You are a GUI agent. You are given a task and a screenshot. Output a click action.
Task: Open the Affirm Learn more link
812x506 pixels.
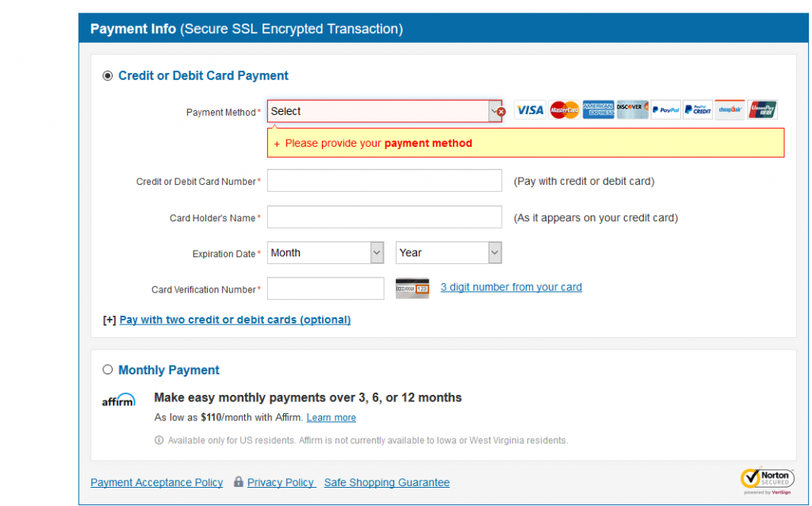pyautogui.click(x=331, y=418)
